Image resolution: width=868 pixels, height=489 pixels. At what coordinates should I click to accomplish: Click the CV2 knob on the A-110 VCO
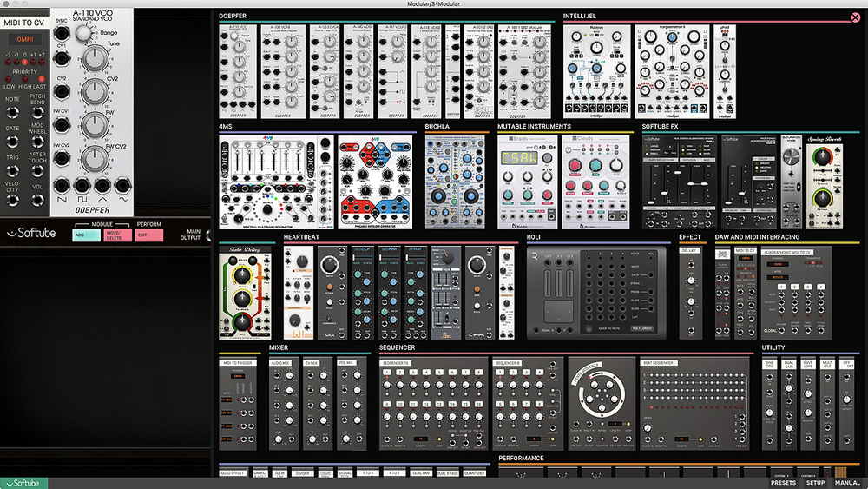click(x=95, y=92)
